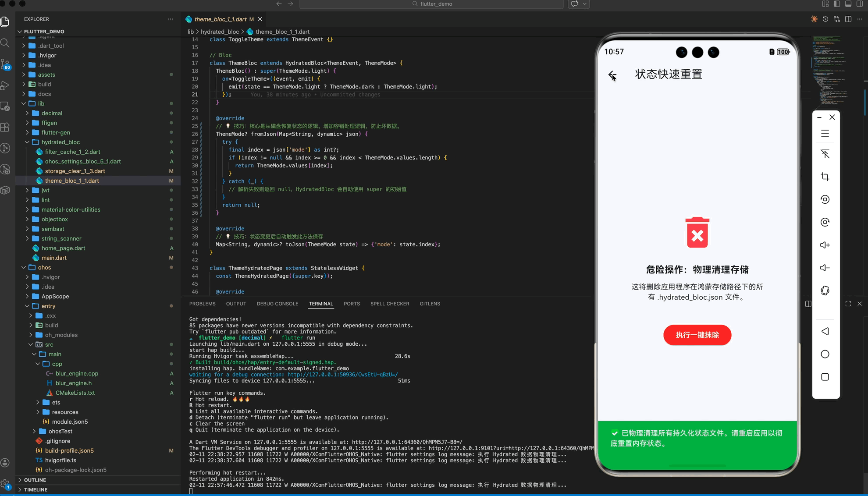Viewport: 868px width, 496px height.
Task: Toggle the bottom panel layout icon
Action: pos(848,4)
